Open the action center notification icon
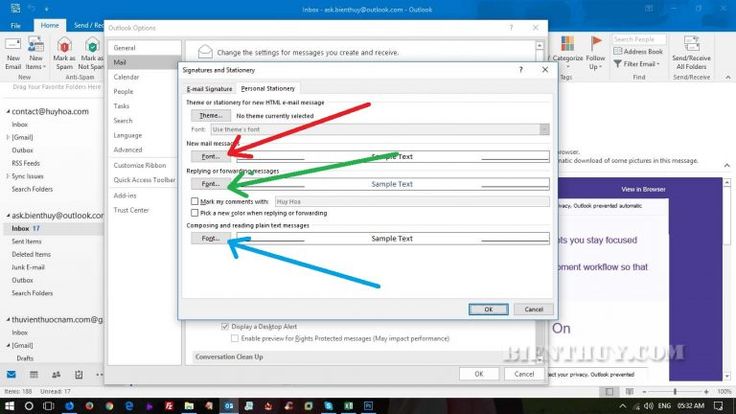The height and width of the screenshot is (414, 736). (x=719, y=406)
